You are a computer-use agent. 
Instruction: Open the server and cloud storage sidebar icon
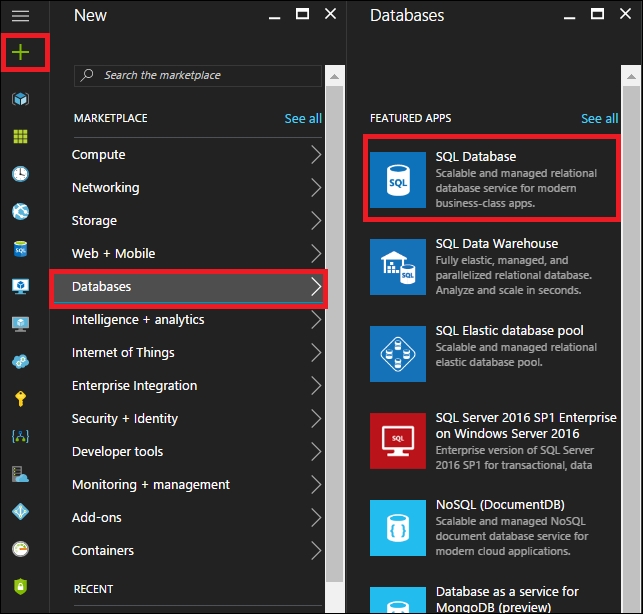[20, 474]
